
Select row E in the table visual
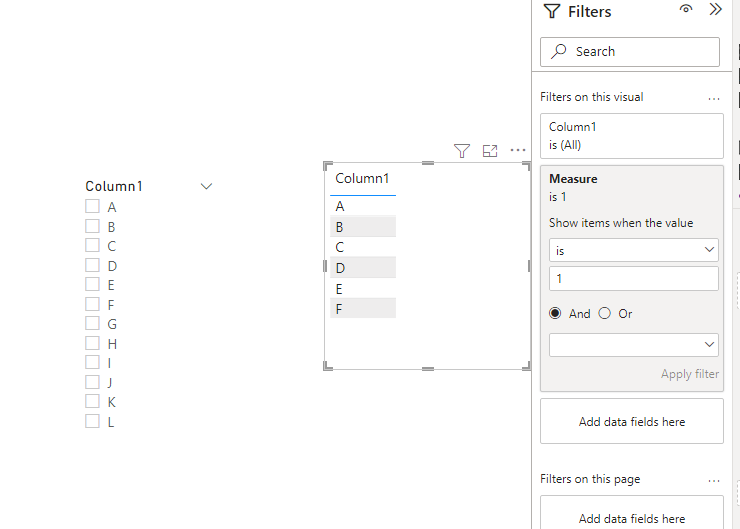point(363,288)
